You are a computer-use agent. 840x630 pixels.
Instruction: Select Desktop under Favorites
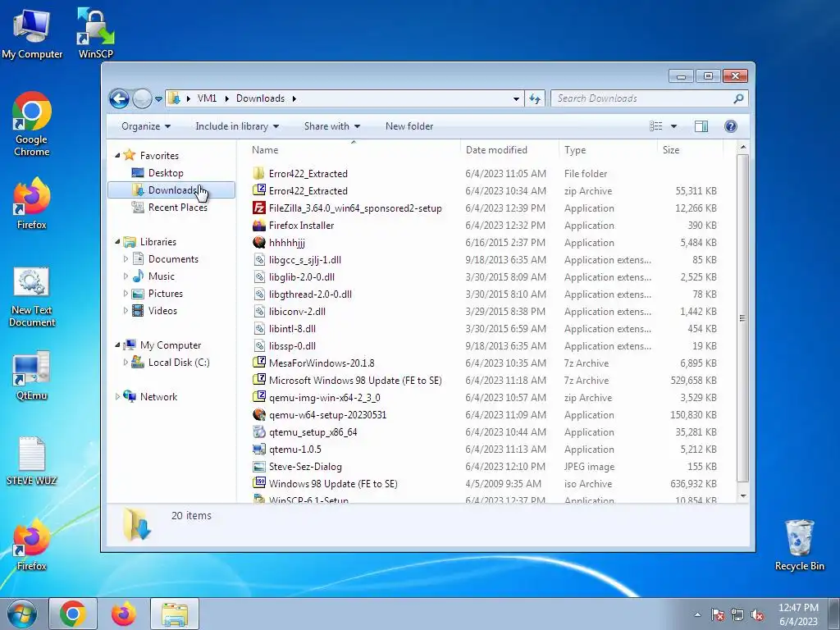point(166,173)
